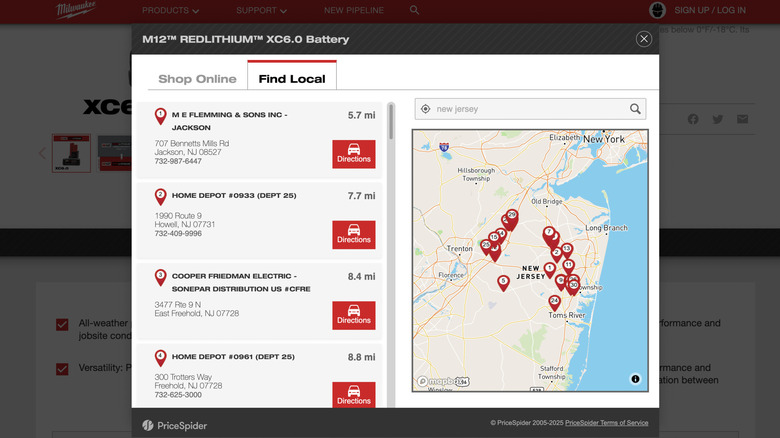Click the locate-me crosshair icon
This screenshot has height=438, width=780.
426,109
